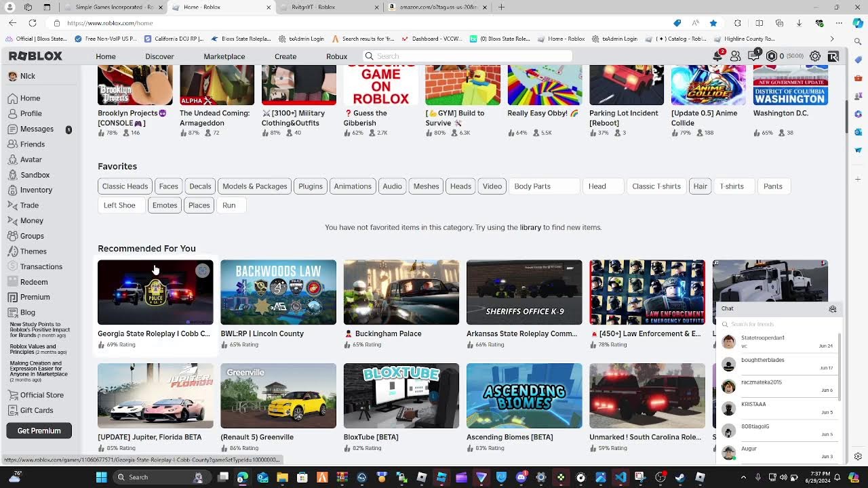The image size is (868, 488).
Task: Open the Robux balance icon
Action: pos(772,56)
